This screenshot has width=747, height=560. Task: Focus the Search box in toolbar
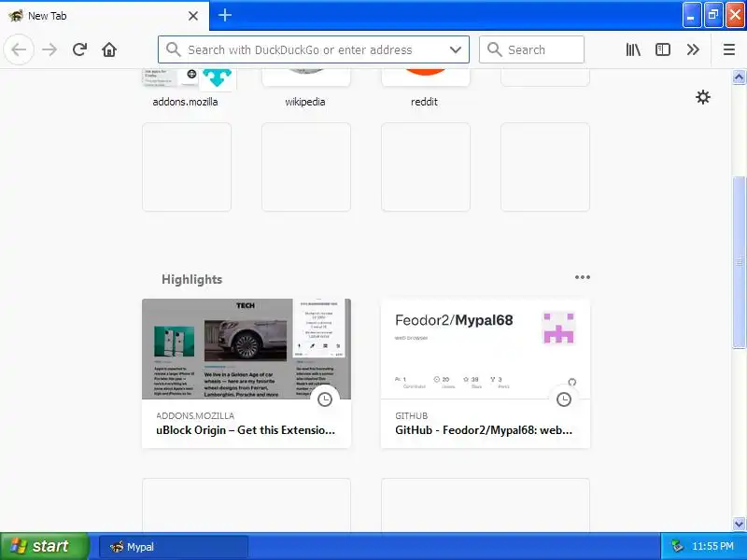[531, 49]
